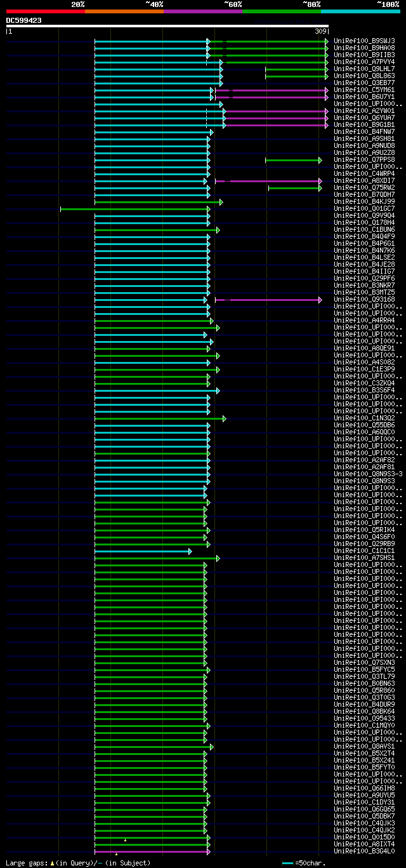Select UniRef100_B0BN63 label
The image size is (406, 868).
pyautogui.click(x=364, y=683)
